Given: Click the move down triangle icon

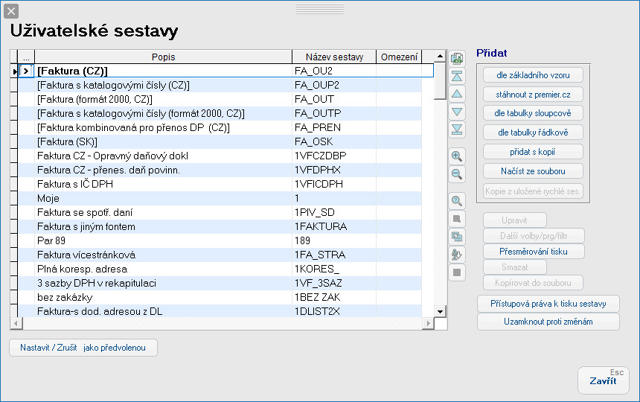Looking at the screenshot, I should tap(457, 111).
